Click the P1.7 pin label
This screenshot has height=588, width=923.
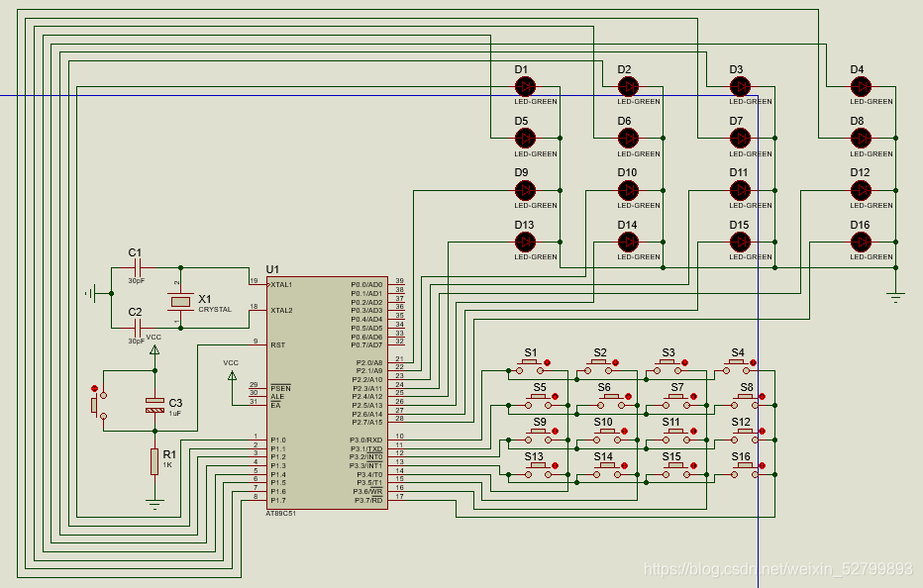pyautogui.click(x=278, y=500)
